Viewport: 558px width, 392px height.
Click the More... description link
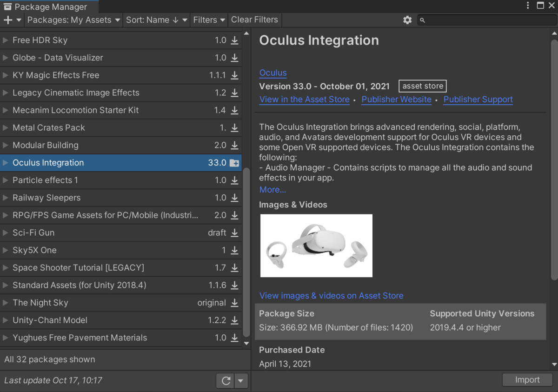pyautogui.click(x=272, y=190)
